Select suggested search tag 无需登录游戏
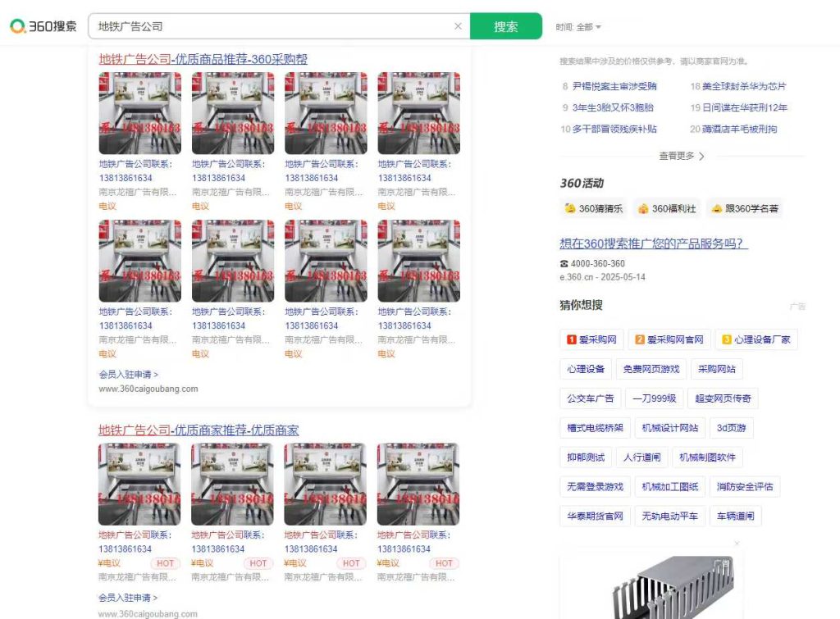The width and height of the screenshot is (840, 619). (596, 487)
